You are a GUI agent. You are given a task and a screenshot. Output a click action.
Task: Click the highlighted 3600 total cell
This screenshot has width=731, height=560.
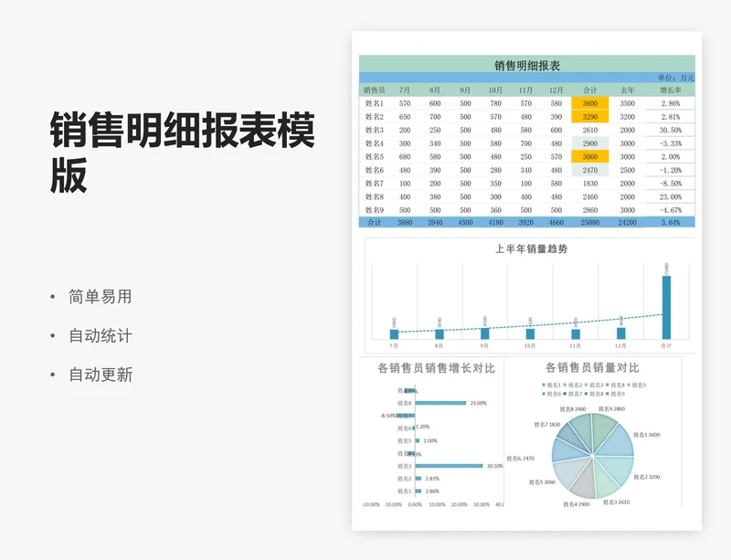pyautogui.click(x=589, y=103)
